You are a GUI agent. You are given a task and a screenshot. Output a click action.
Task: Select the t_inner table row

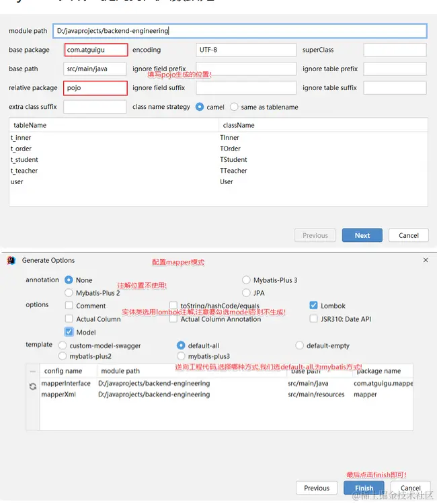click(218, 138)
